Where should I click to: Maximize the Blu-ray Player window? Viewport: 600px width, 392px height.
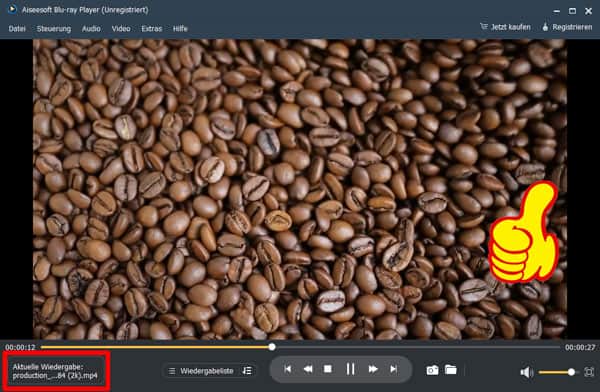[x=572, y=11]
